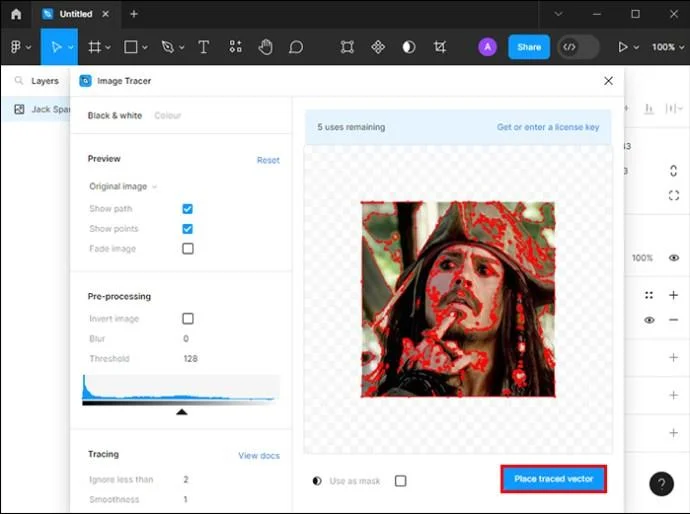Select the Comment tool

pyautogui.click(x=296, y=47)
